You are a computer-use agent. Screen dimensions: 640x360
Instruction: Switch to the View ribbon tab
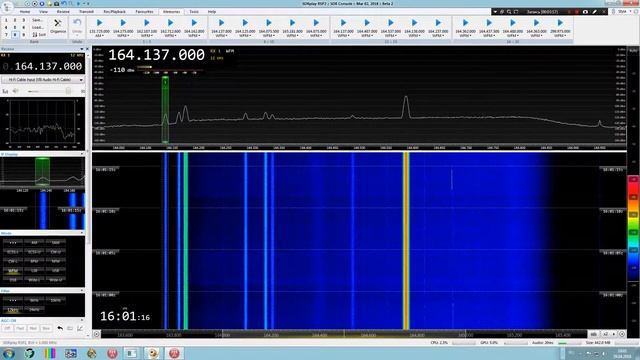coord(43,12)
